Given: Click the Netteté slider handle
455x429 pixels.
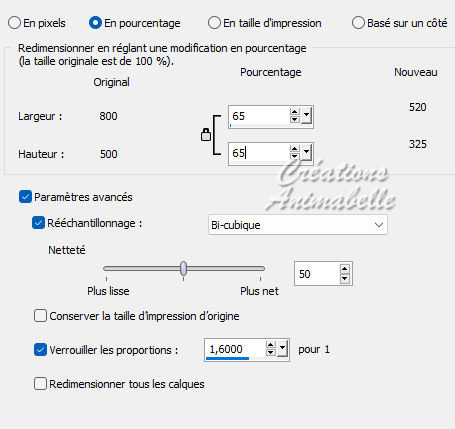Looking at the screenshot, I should [x=183, y=268].
